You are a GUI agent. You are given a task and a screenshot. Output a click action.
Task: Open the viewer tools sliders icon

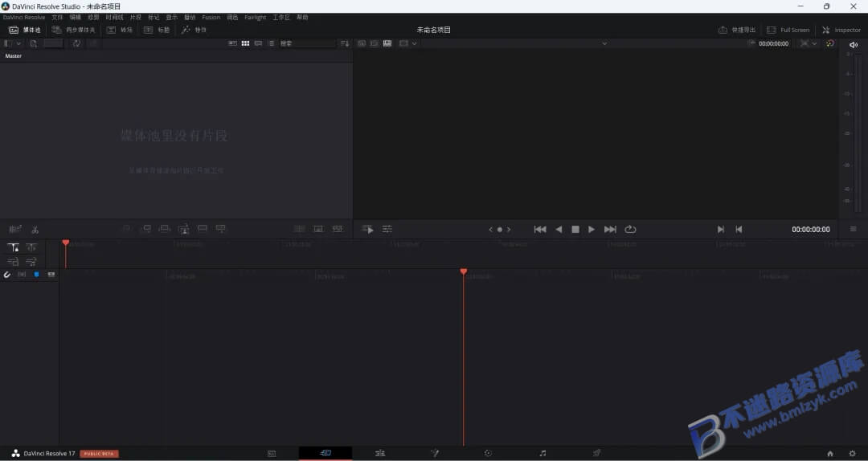(x=387, y=229)
